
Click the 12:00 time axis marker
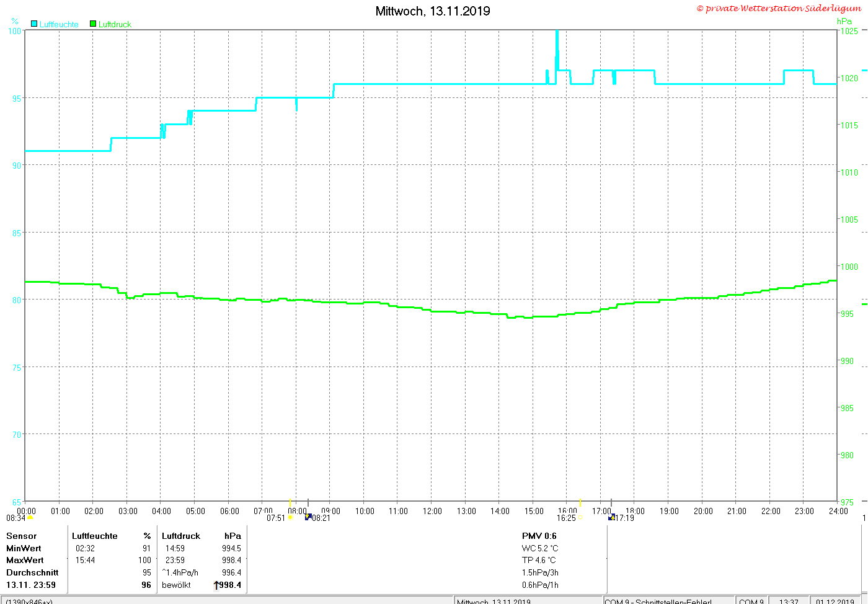(x=432, y=511)
